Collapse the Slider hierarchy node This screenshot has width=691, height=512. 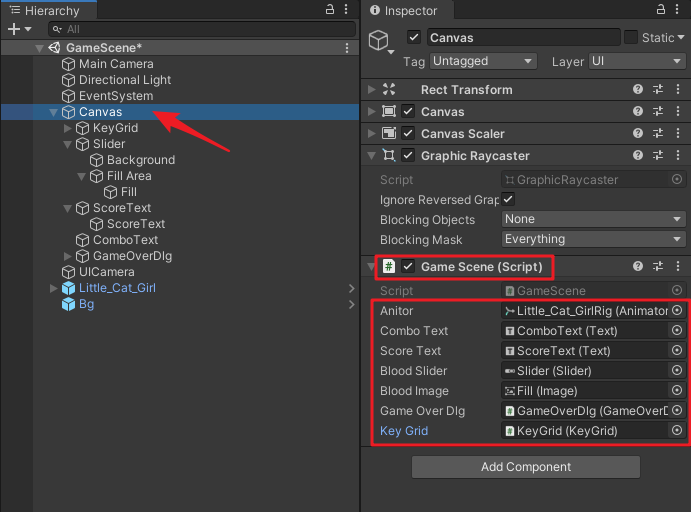click(x=67, y=145)
